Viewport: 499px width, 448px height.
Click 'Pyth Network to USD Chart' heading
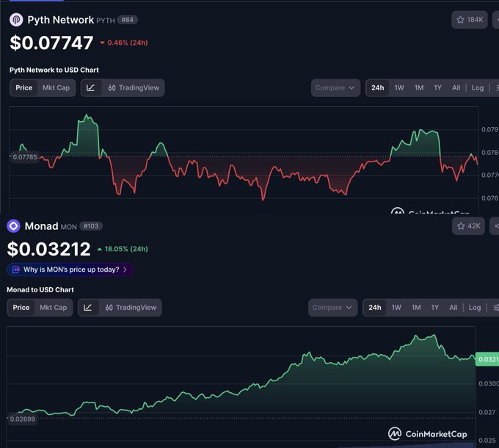coord(54,70)
